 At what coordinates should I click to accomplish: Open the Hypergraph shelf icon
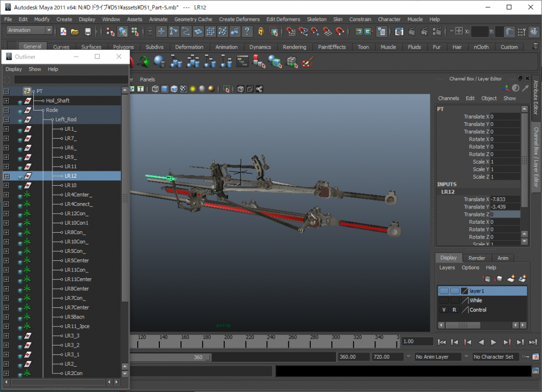pos(242,62)
